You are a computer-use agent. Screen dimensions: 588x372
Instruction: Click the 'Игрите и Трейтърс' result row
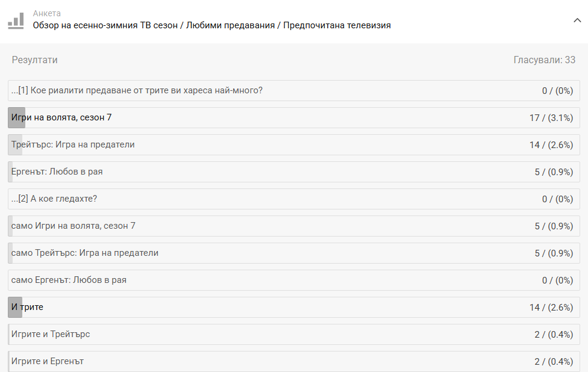click(x=51, y=334)
